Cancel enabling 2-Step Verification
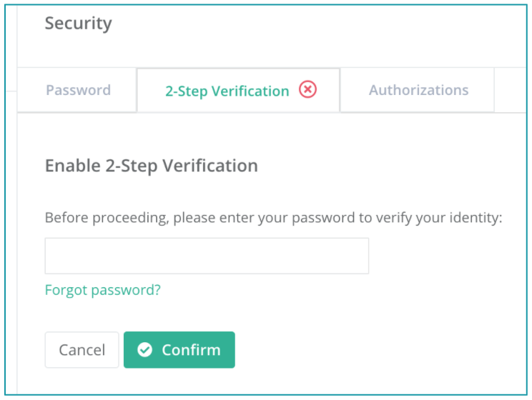 pyautogui.click(x=82, y=350)
